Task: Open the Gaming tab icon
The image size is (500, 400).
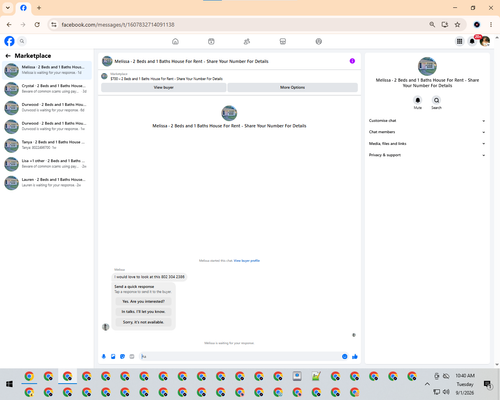Action: click(x=319, y=41)
